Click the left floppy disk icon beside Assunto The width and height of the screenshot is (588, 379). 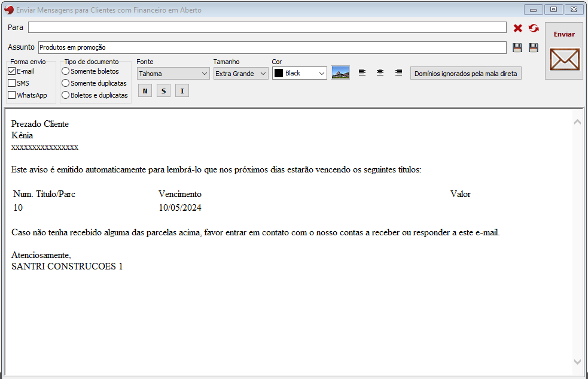(517, 47)
